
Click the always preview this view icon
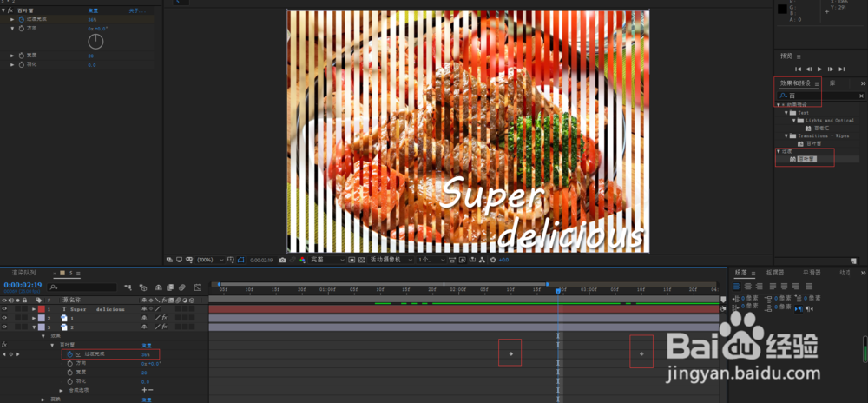click(x=169, y=260)
